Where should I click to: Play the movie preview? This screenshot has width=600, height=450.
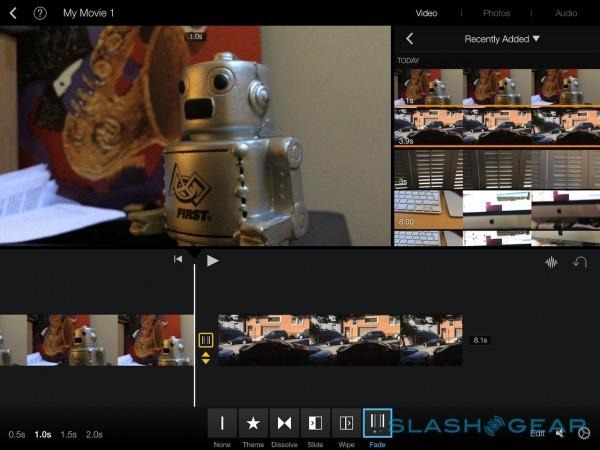(x=212, y=260)
